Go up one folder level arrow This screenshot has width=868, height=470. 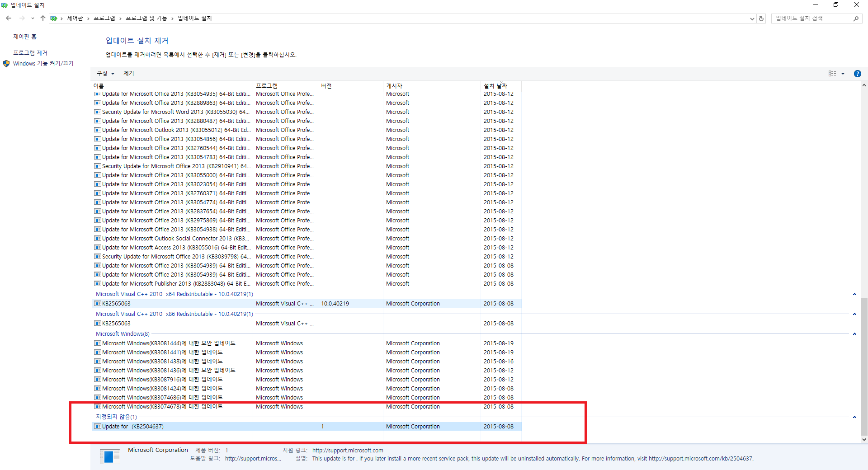[x=43, y=18]
